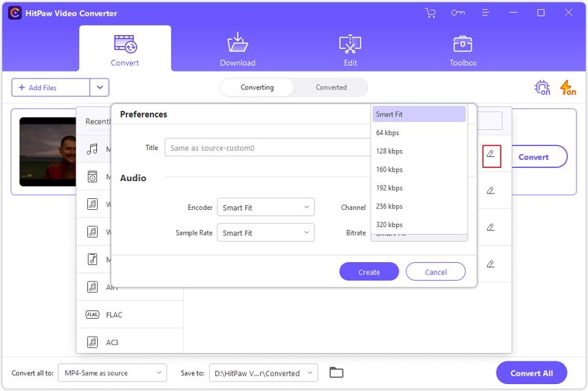The width and height of the screenshot is (588, 391).
Task: Click the Title input field
Action: pyautogui.click(x=268, y=147)
